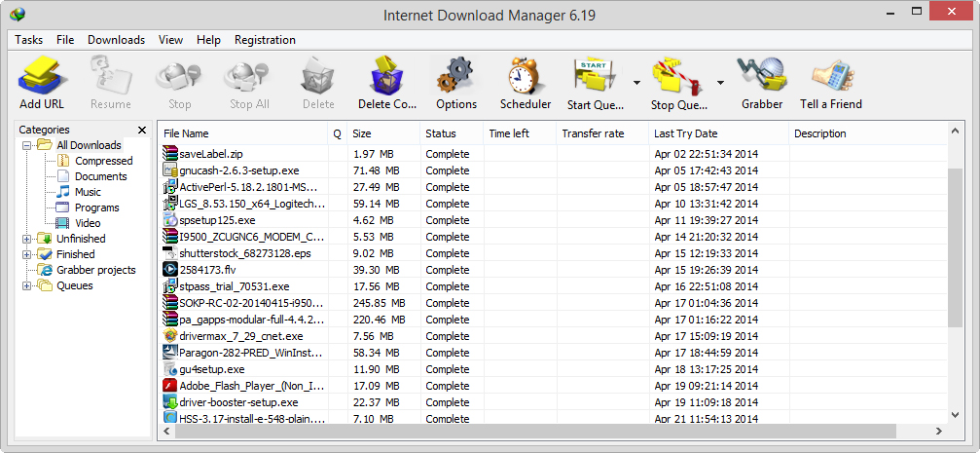Open the File menu

(x=65, y=40)
